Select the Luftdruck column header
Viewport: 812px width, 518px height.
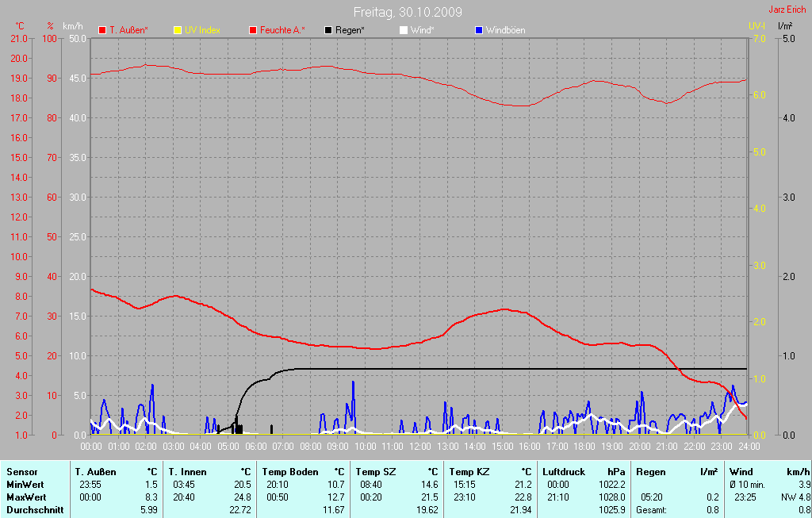pos(564,471)
